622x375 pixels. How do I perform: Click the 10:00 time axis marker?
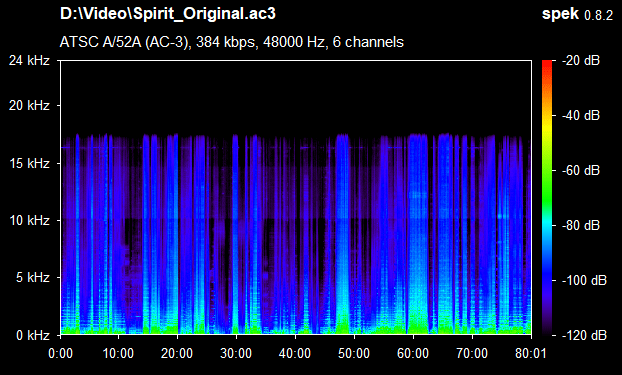pos(118,353)
